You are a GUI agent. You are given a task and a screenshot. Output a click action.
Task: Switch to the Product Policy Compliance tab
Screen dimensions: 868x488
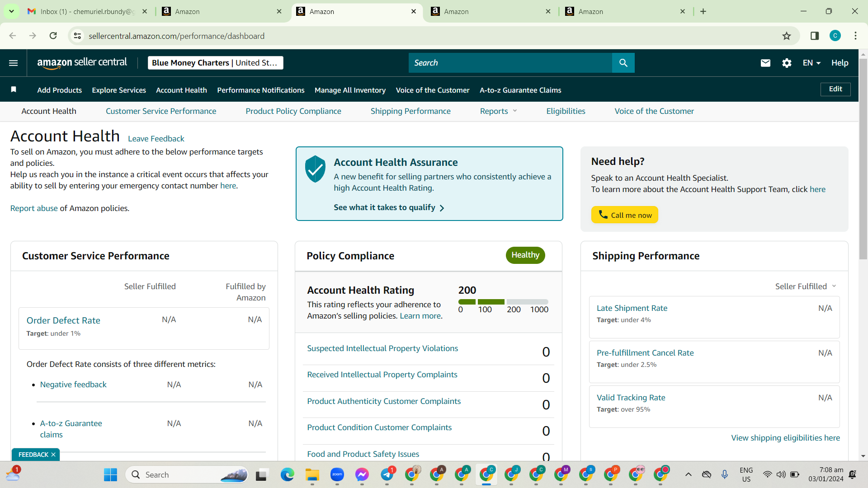[x=293, y=111]
